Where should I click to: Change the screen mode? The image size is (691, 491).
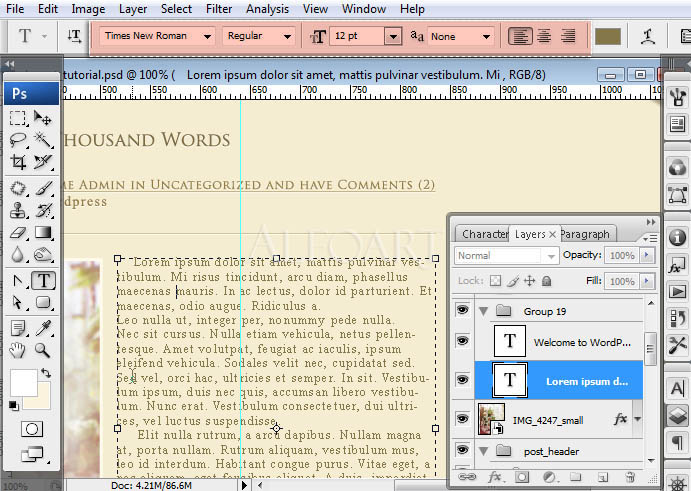pos(33,454)
